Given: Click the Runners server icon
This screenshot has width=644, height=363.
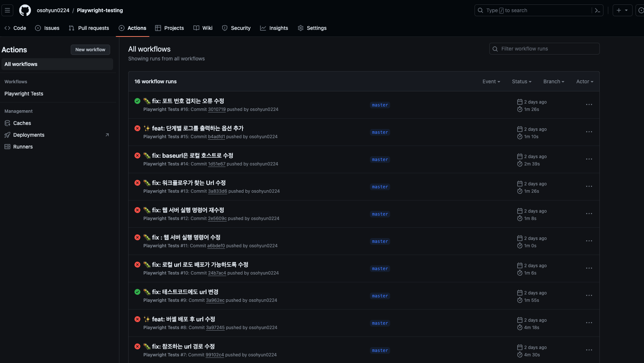Looking at the screenshot, I should (x=7, y=147).
